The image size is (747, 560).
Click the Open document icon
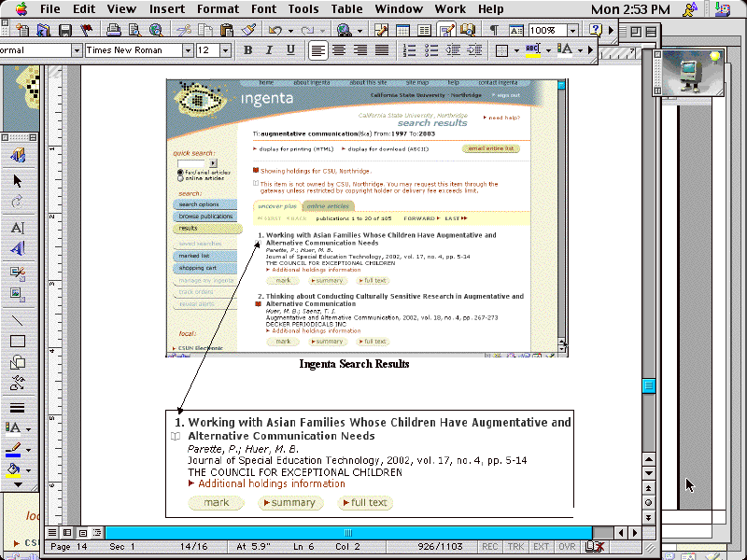tap(43, 31)
